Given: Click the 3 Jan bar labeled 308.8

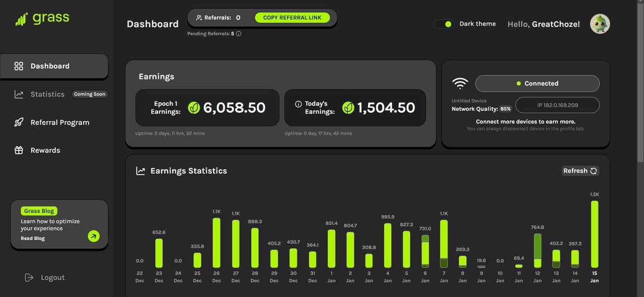Looking at the screenshot, I should pos(369,261).
